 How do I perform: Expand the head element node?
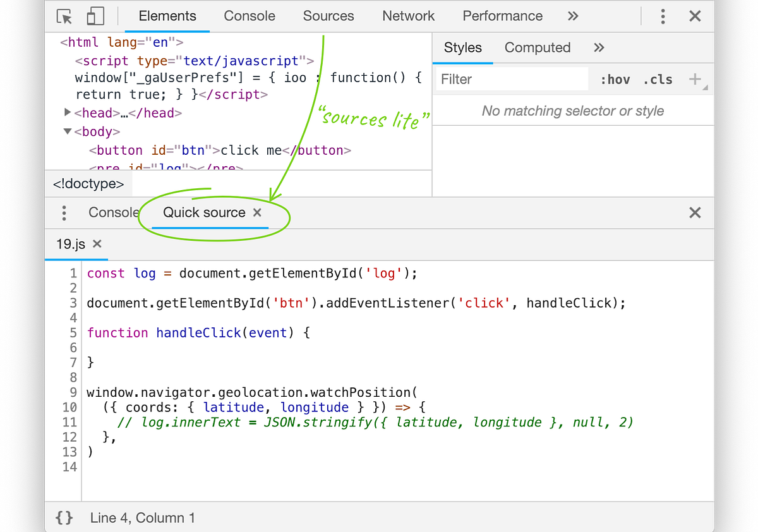tap(68, 113)
